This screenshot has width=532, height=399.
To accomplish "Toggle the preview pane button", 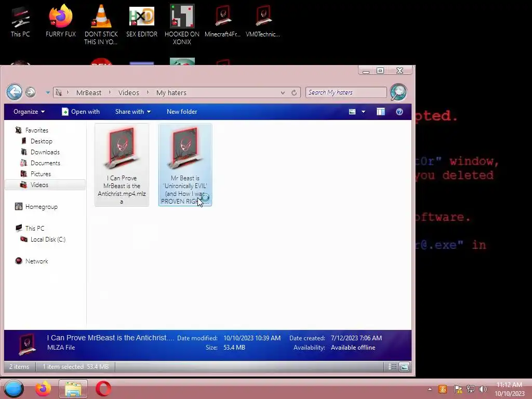I will pos(381,112).
